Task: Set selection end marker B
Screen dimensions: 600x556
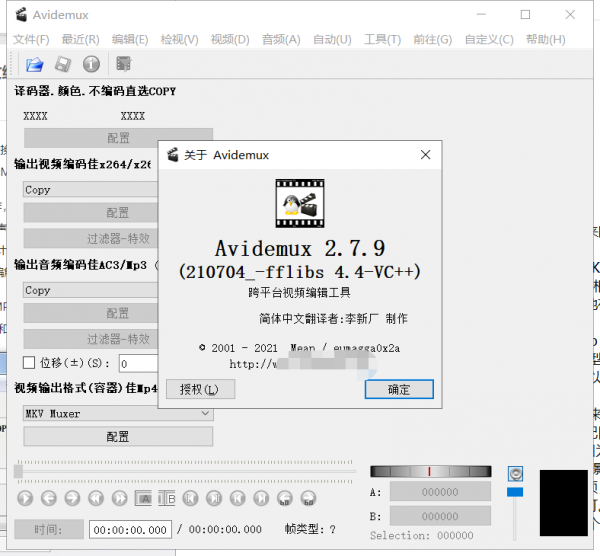Action: point(167,498)
